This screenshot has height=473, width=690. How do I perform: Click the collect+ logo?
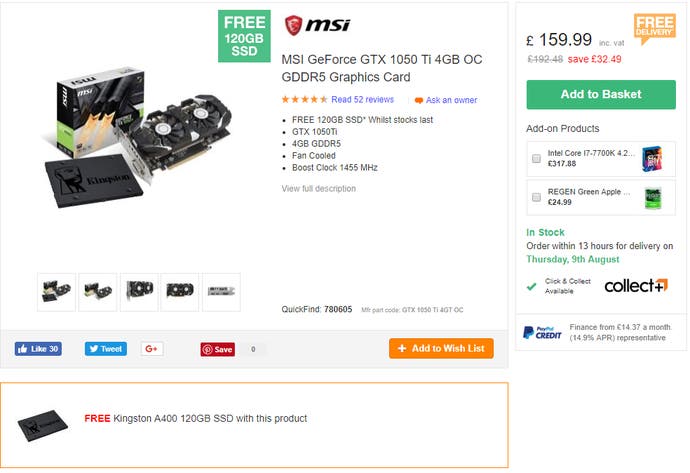click(x=636, y=286)
